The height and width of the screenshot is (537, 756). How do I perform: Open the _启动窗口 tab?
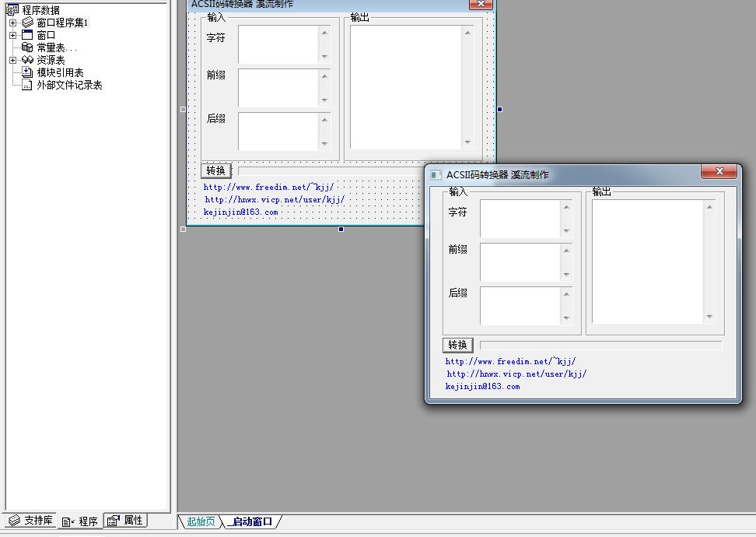pos(250,521)
